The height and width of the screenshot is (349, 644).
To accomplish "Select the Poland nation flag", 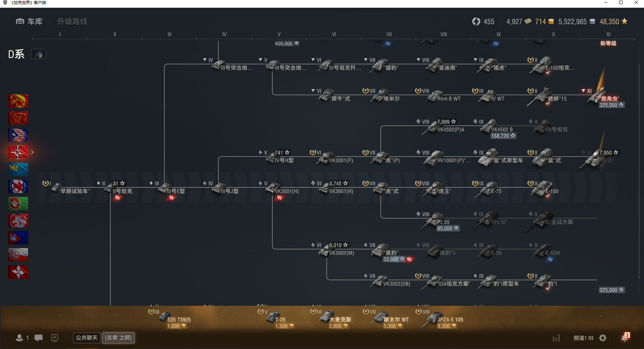I will click(x=18, y=255).
